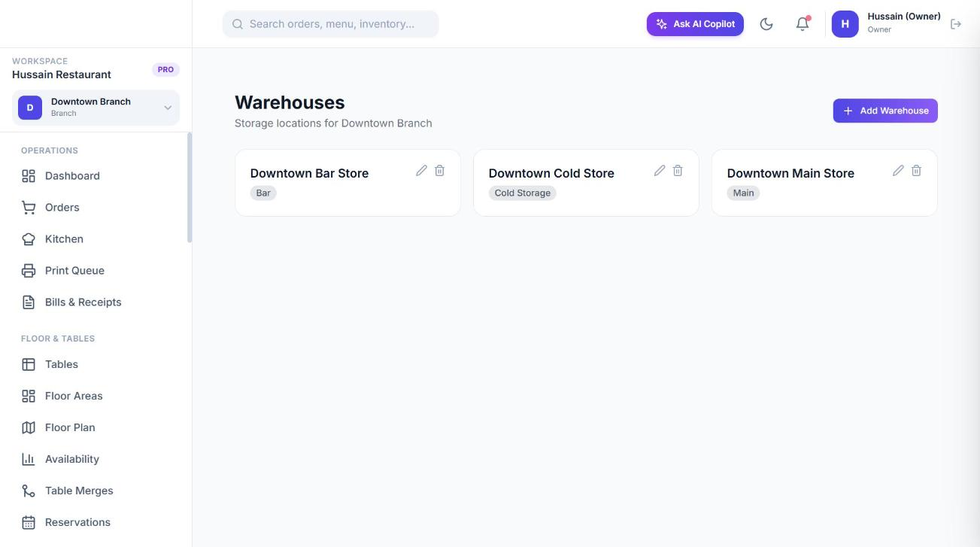Click the Print Queue printer icon

[29, 271]
